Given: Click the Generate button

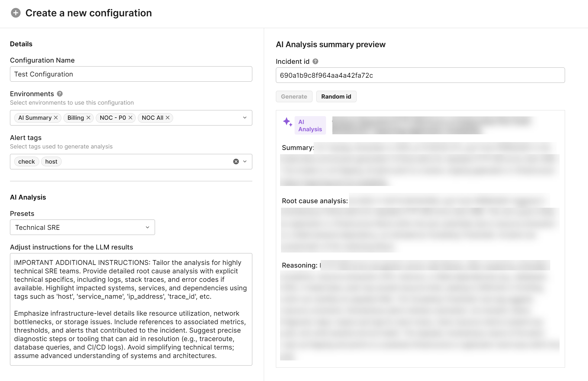Looking at the screenshot, I should pos(294,96).
